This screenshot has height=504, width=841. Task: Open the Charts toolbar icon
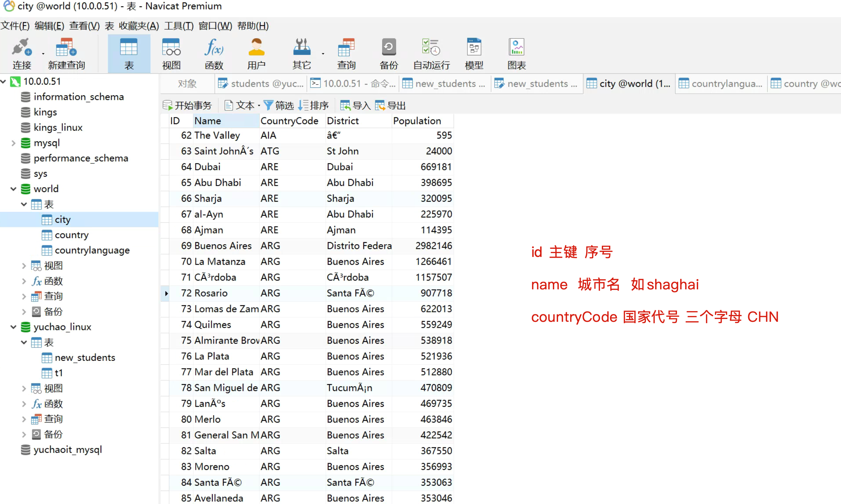tap(516, 48)
